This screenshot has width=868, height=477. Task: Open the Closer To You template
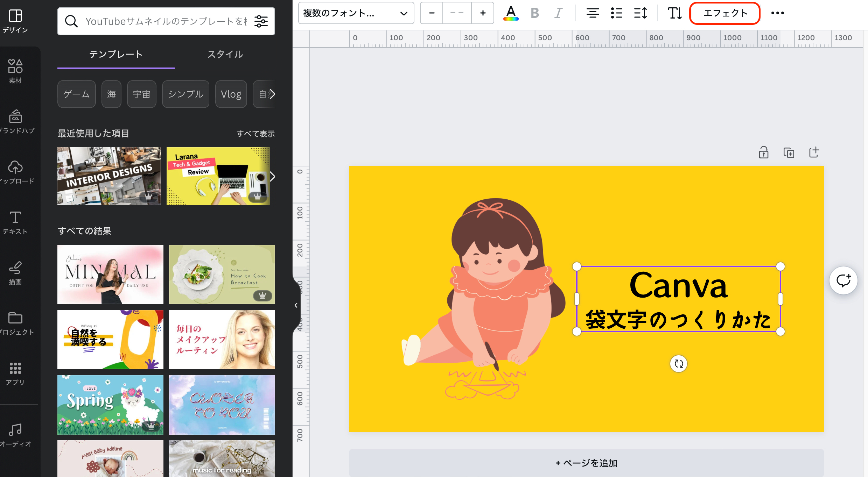pyautogui.click(x=222, y=405)
